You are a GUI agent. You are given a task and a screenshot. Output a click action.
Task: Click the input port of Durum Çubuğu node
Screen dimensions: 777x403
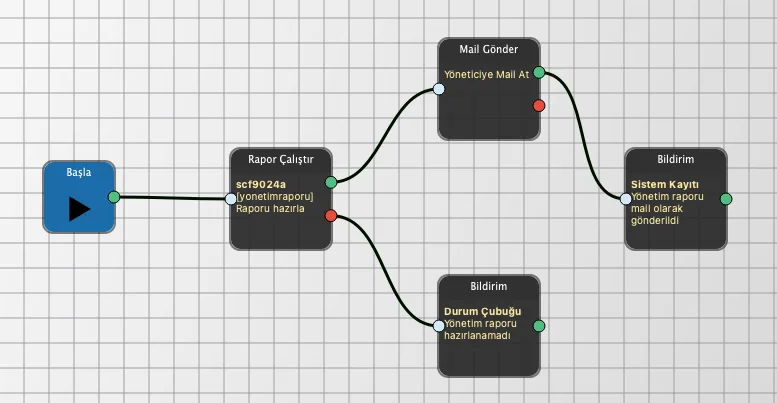(439, 325)
